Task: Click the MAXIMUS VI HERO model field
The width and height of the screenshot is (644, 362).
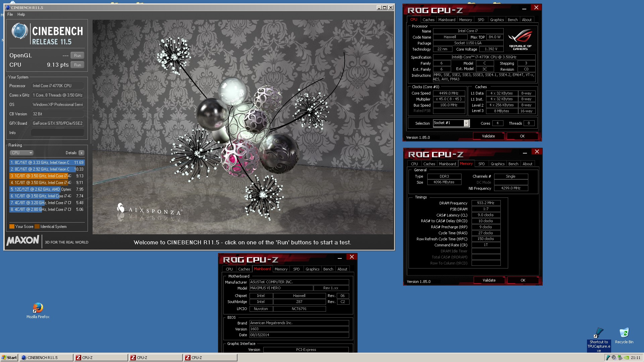Action: (x=281, y=288)
